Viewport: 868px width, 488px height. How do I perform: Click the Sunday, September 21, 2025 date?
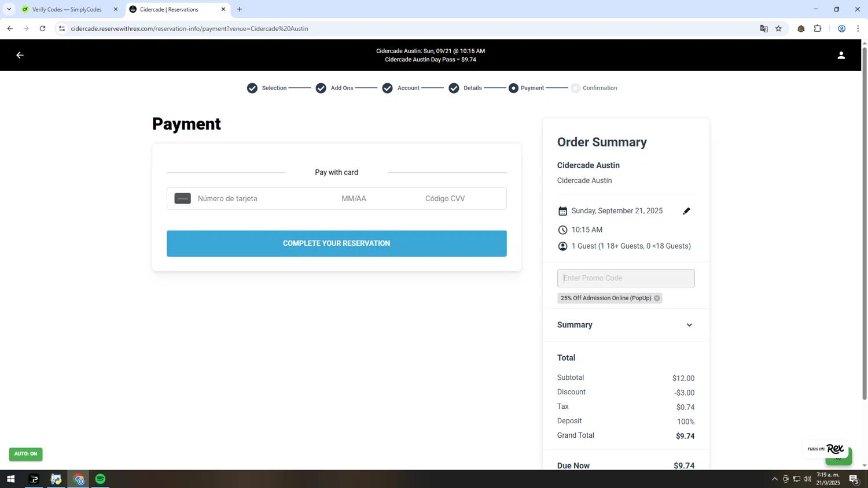coord(617,211)
